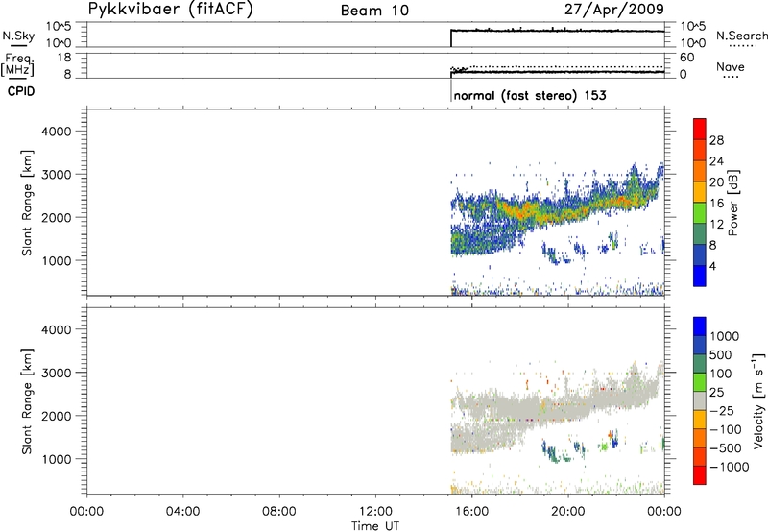This screenshot has width=768, height=532.
Task: Click the Velocity [m s-1] colorbar title
Action: (x=758, y=400)
